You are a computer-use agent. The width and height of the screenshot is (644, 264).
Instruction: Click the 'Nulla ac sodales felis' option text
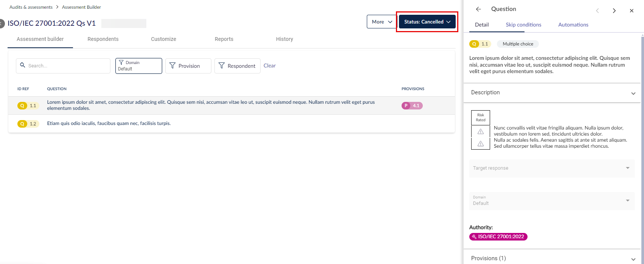[560, 143]
